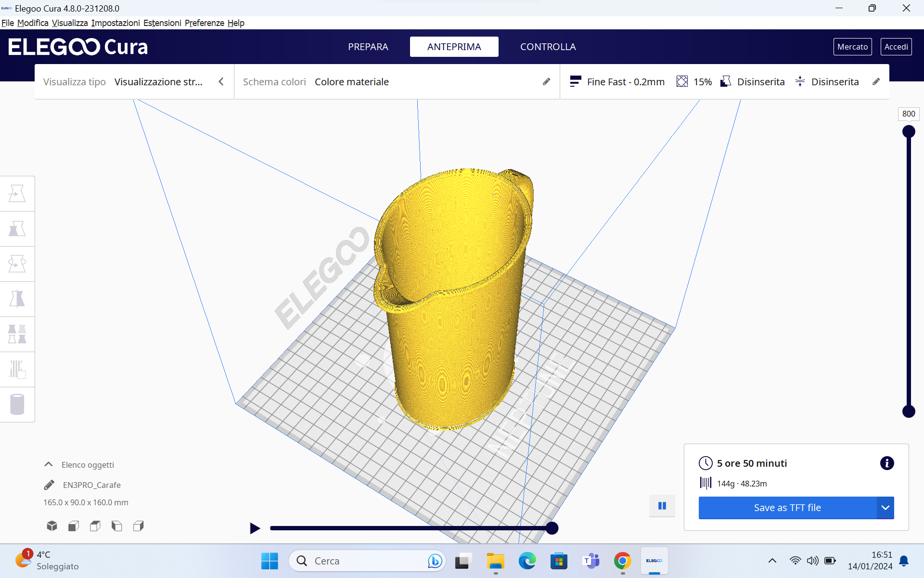Select the Mirror tool in left toolbar
The image size is (924, 578).
tap(17, 299)
